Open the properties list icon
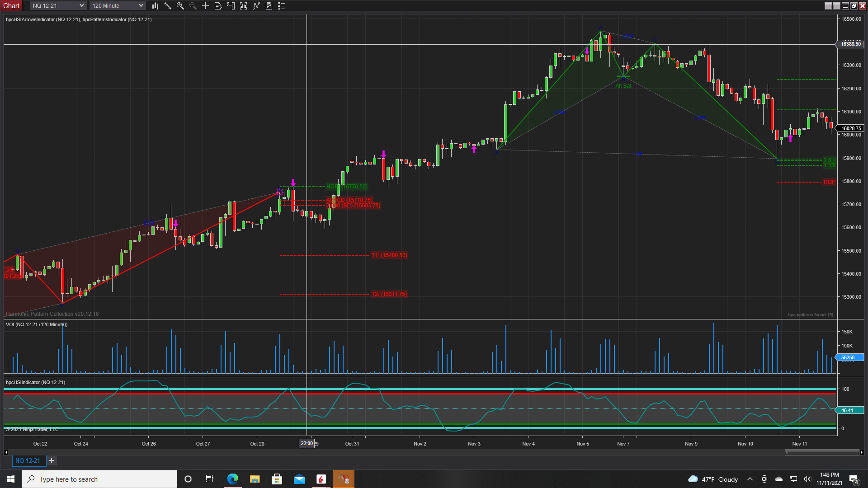 [281, 6]
